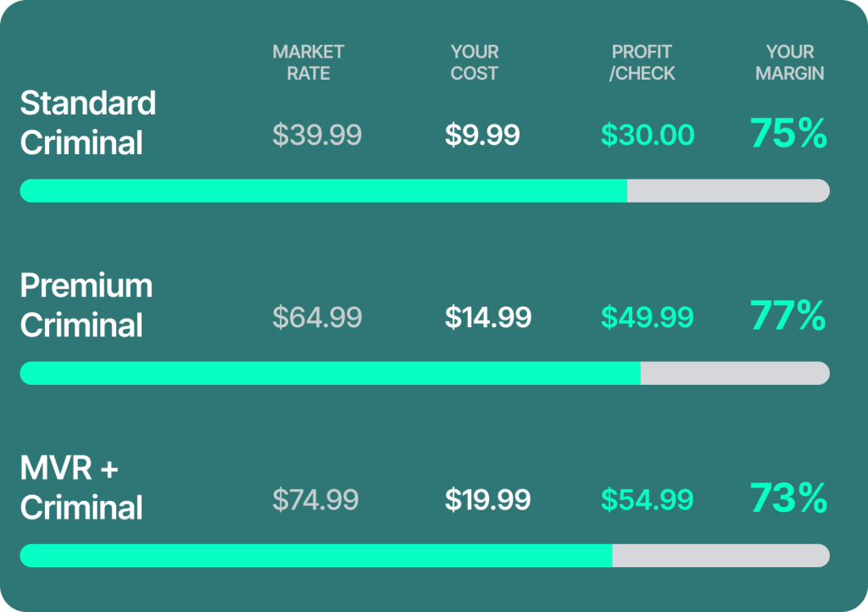Click the $74.99 market rate value
This screenshot has width=868, height=612.
click(315, 499)
